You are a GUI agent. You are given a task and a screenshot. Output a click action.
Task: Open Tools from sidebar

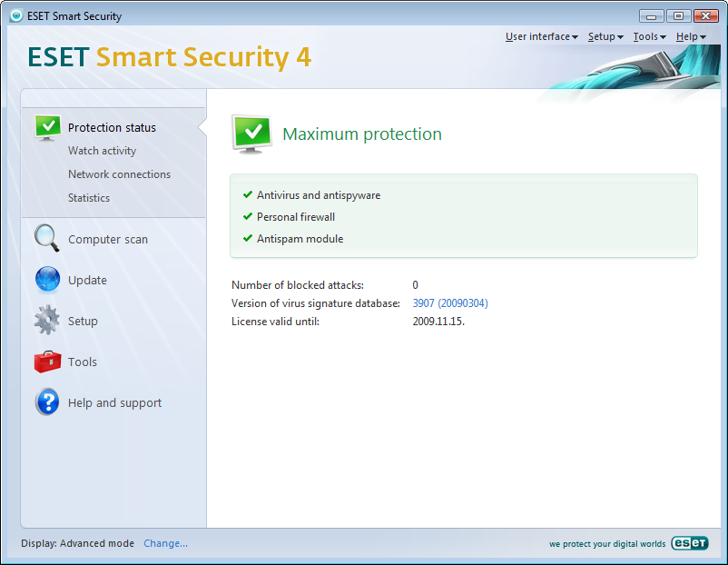[83, 362]
